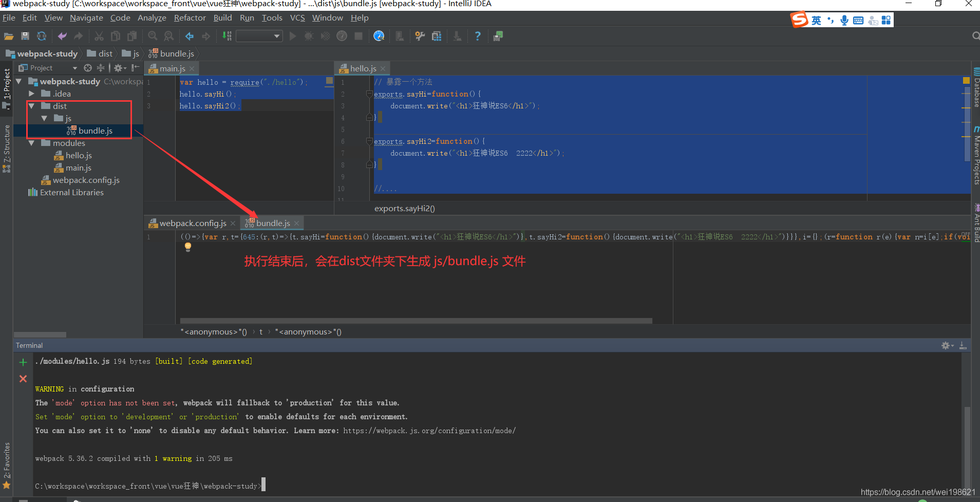Image resolution: width=980 pixels, height=502 pixels.
Task: Select main.js in the project tree
Action: 73,168
